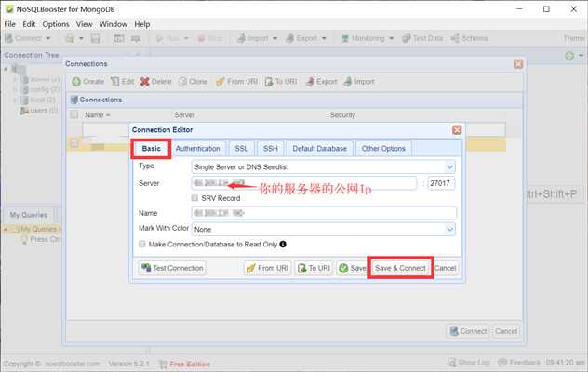Open the SSH tab
This screenshot has width=588, height=372.
271,149
